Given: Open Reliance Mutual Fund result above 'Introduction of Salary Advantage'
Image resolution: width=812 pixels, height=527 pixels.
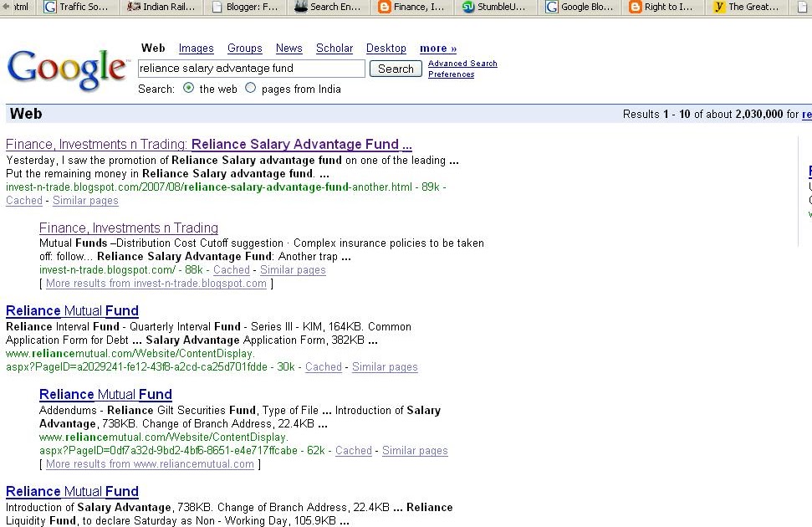Looking at the screenshot, I should pos(72,491).
